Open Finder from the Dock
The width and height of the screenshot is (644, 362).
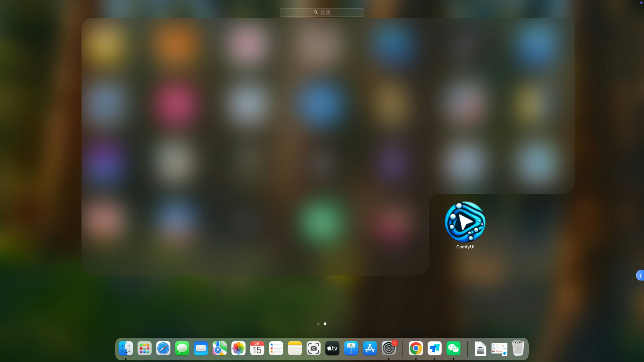[126, 348]
